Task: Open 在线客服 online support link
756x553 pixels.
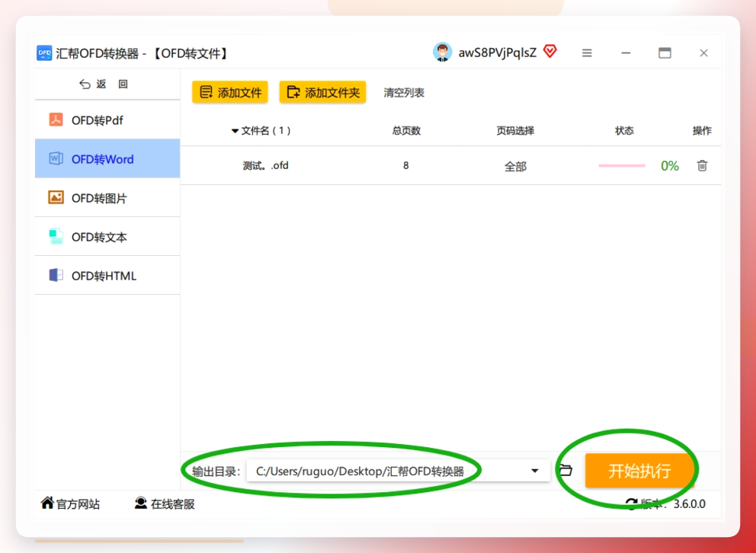Action: point(165,503)
